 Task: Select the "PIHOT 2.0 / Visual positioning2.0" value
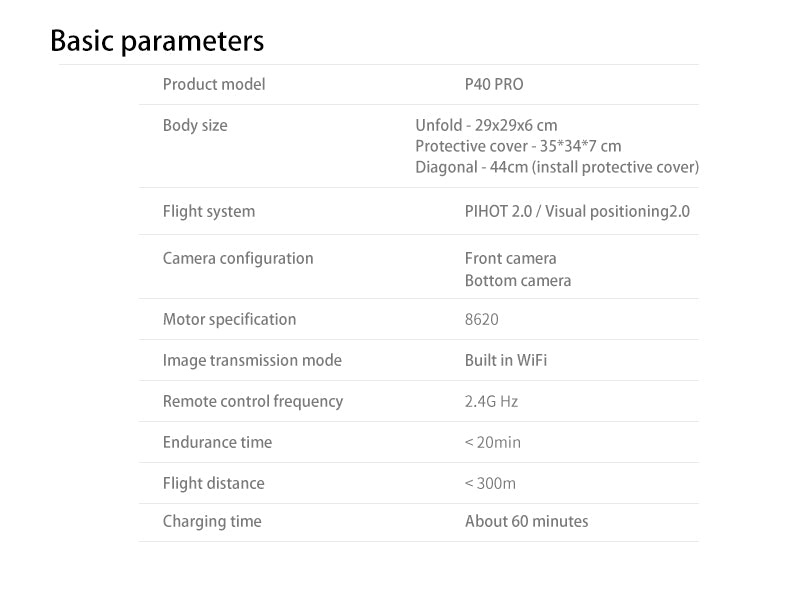577,211
